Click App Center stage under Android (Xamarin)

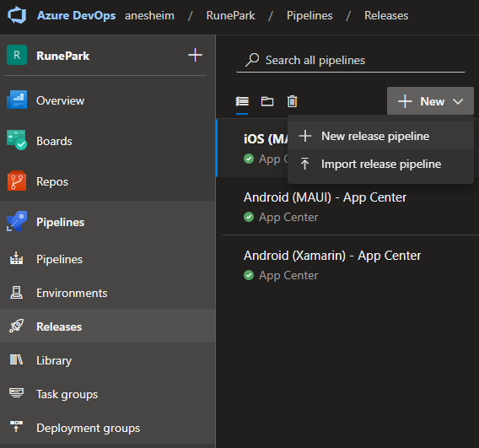[x=288, y=275]
